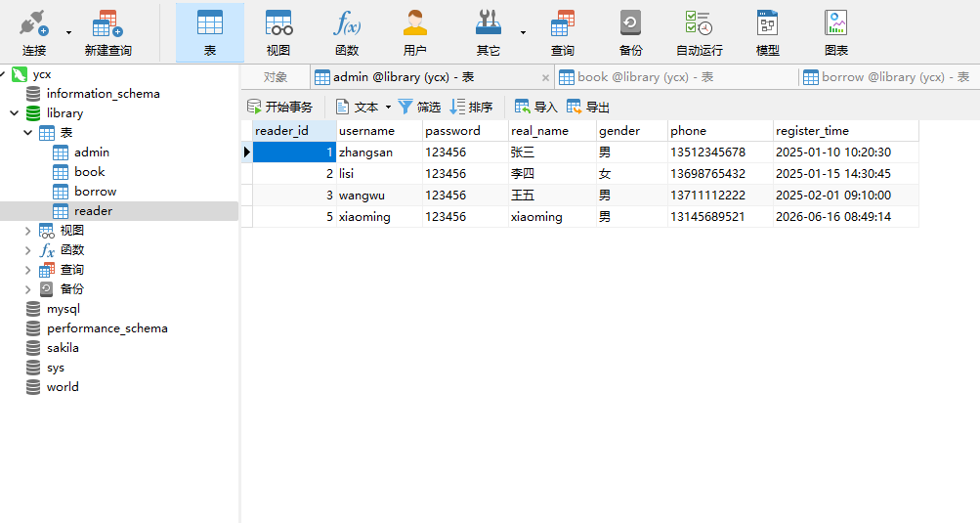Select the borrow table in tree
This screenshot has width=980, height=523.
(95, 192)
